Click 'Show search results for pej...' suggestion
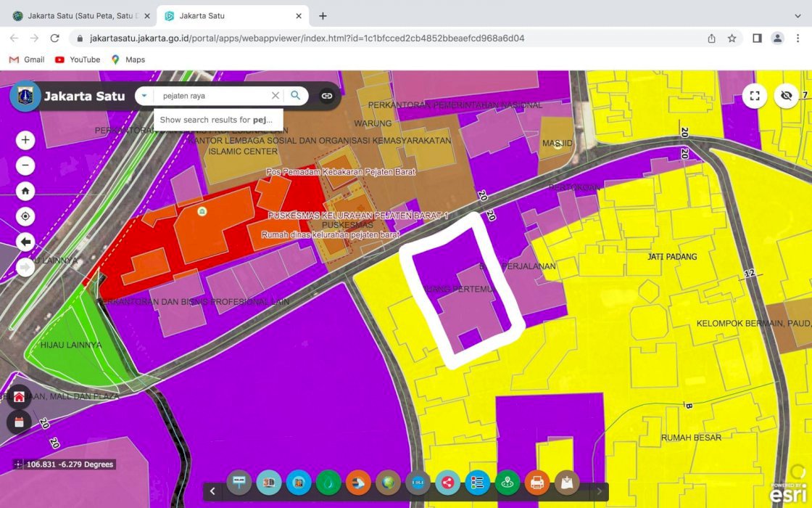 [x=216, y=120]
